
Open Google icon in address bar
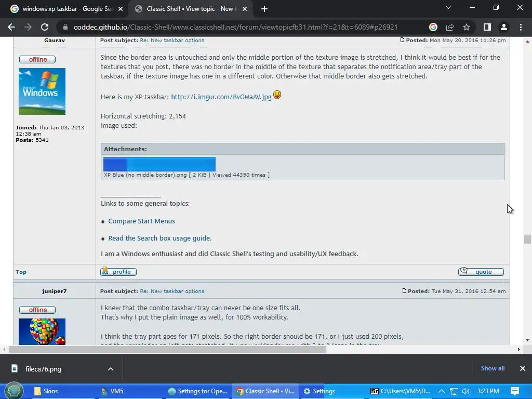[x=433, y=27]
